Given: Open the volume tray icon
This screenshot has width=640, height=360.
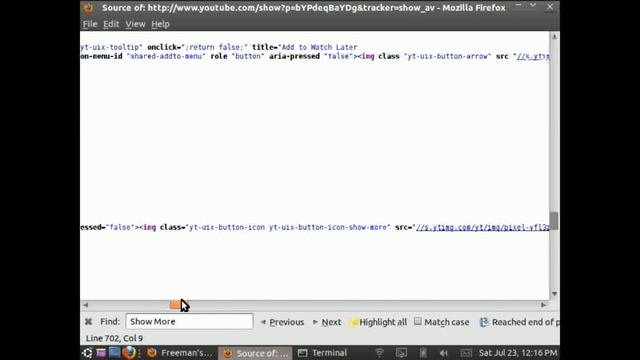Looking at the screenshot, I should tap(444, 353).
